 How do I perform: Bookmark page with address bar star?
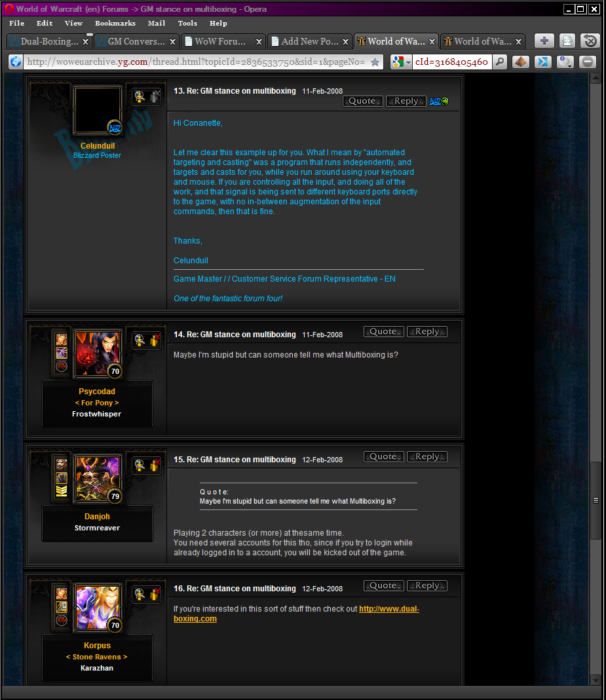click(375, 62)
